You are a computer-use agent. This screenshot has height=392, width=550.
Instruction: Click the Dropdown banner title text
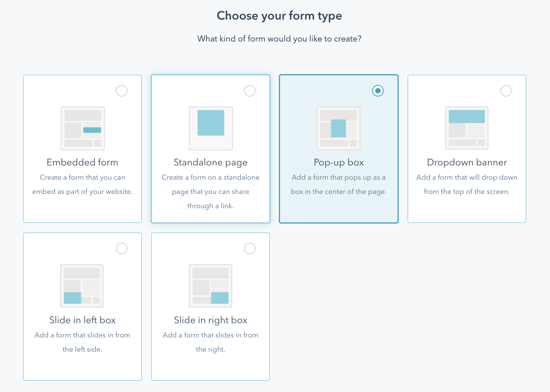point(467,162)
